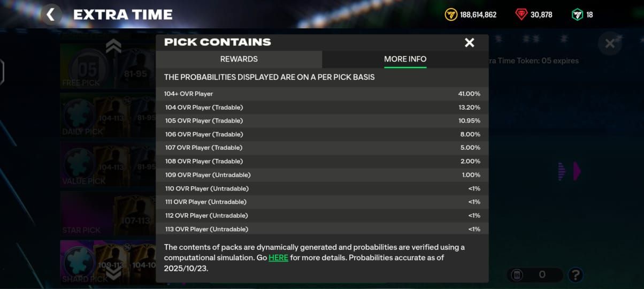644x289 pixels.
Task: Tap the gold coin currency icon
Action: tap(451, 14)
